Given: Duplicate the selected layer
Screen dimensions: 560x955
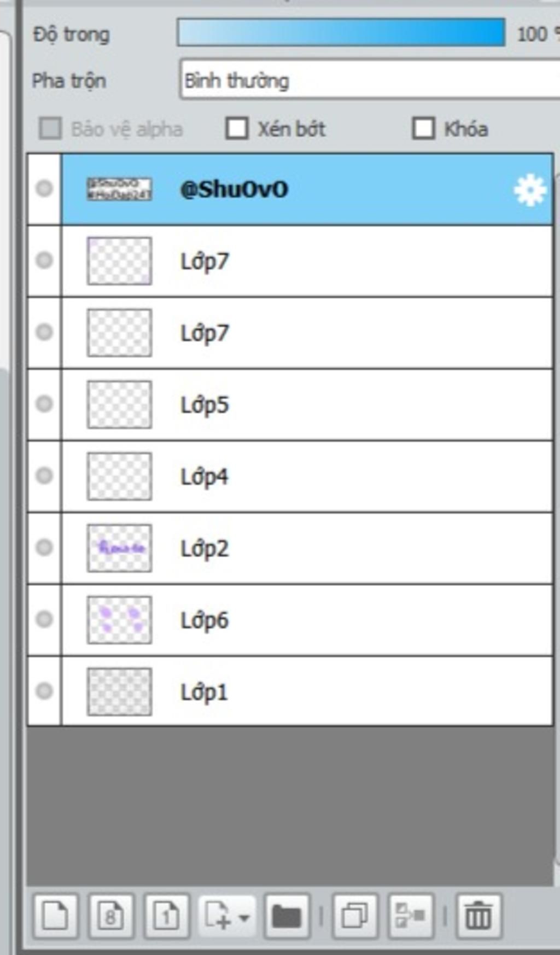Looking at the screenshot, I should 355,916.
